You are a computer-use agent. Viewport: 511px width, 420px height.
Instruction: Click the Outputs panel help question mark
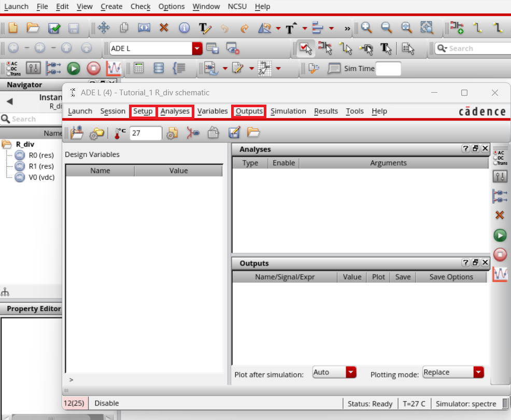coord(466,263)
